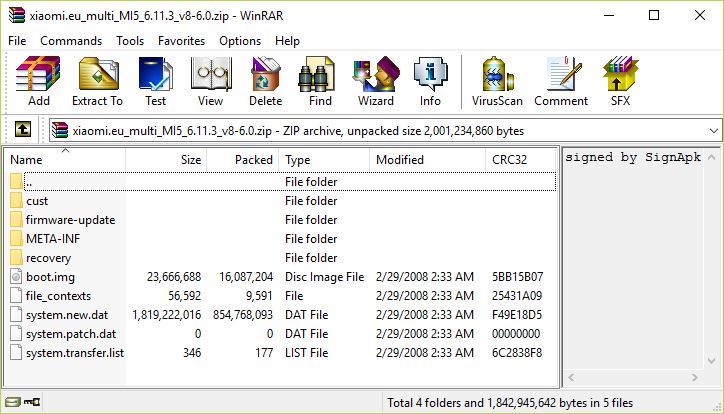Viewport: 724px width, 414px height.
Task: Go up one folder level arrow
Action: click(x=23, y=130)
